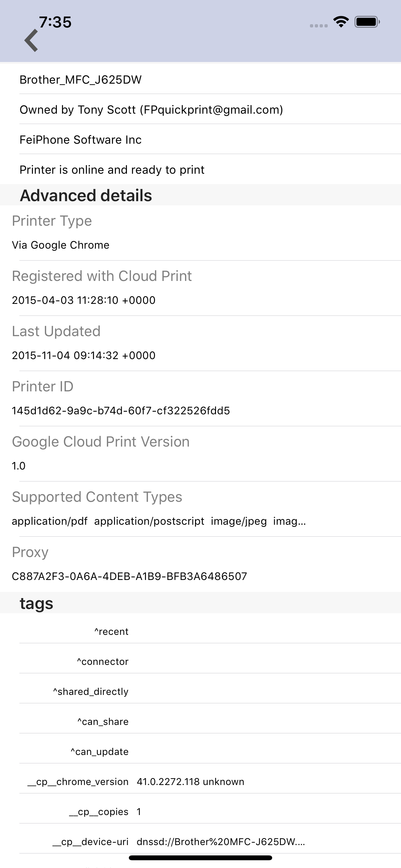Tap the printer online status message

pyautogui.click(x=112, y=170)
